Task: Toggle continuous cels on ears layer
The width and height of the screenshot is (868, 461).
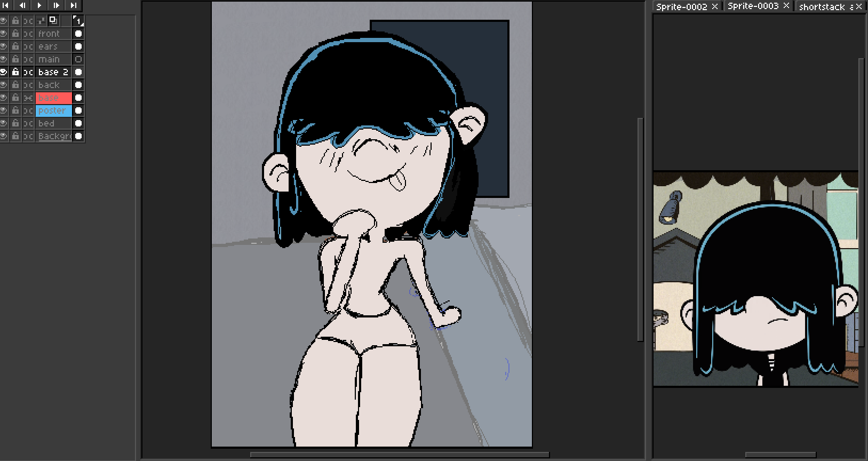Action: point(28,46)
